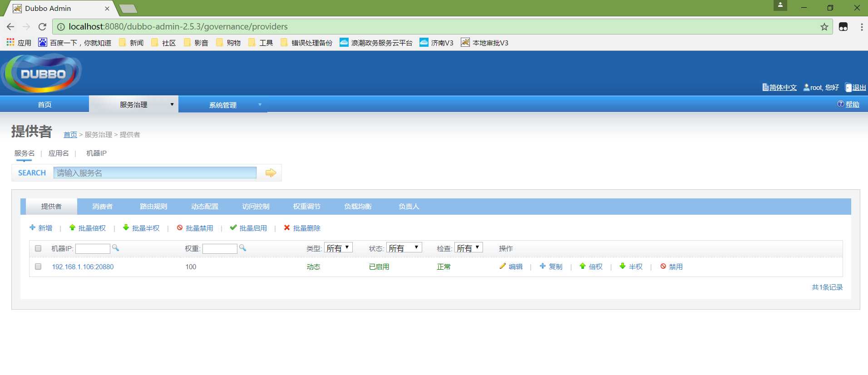Focus the 机器IP filter input
This screenshot has height=375, width=868.
pyautogui.click(x=93, y=248)
